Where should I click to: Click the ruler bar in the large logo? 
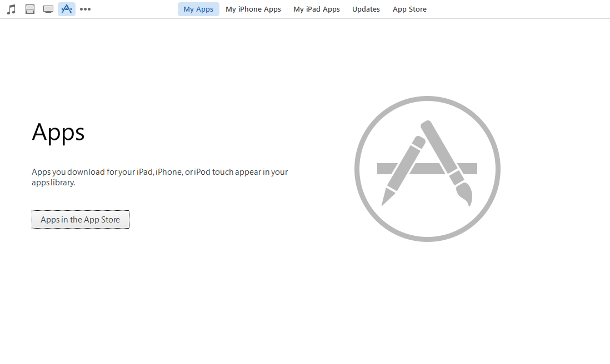click(427, 169)
